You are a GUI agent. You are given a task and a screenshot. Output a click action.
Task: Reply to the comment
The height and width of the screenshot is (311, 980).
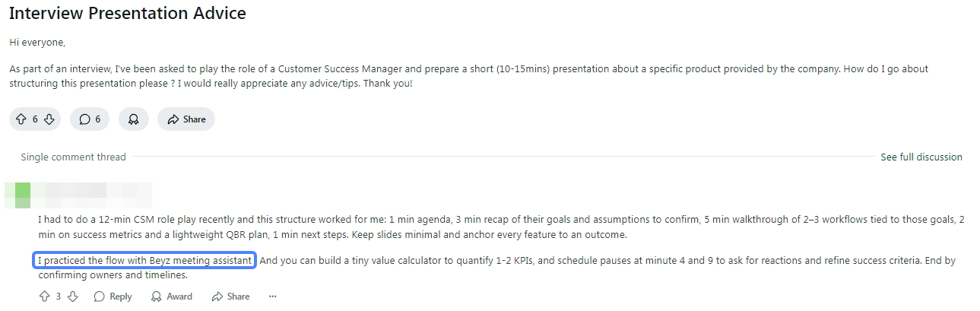pyautogui.click(x=113, y=297)
